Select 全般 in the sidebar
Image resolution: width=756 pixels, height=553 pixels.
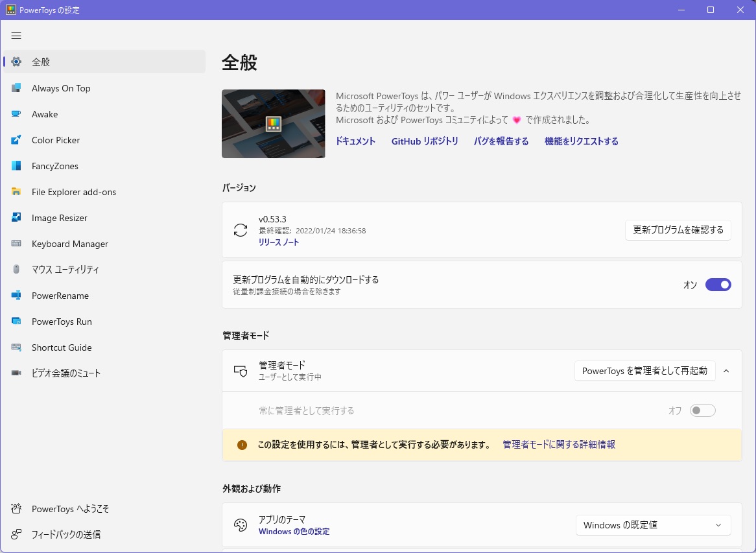click(104, 62)
